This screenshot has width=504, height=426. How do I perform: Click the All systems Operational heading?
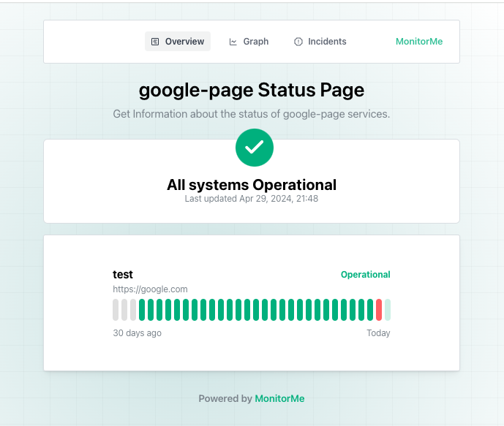pyautogui.click(x=252, y=185)
